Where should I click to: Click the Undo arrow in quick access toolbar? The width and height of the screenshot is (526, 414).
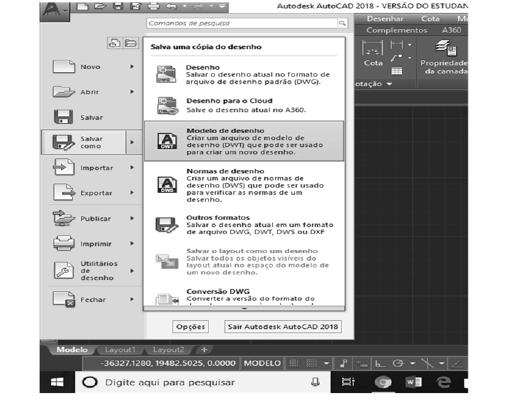click(x=171, y=6)
